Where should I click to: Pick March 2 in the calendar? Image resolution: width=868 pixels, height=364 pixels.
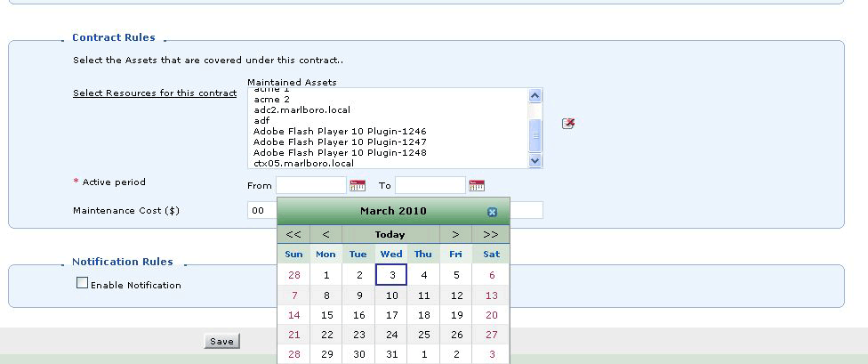(x=358, y=275)
